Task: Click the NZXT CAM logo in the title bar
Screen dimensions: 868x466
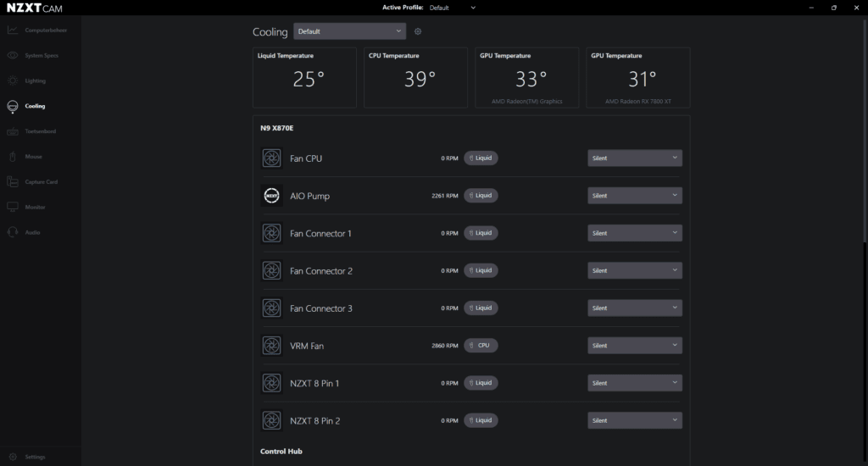Action: pyautogui.click(x=34, y=8)
